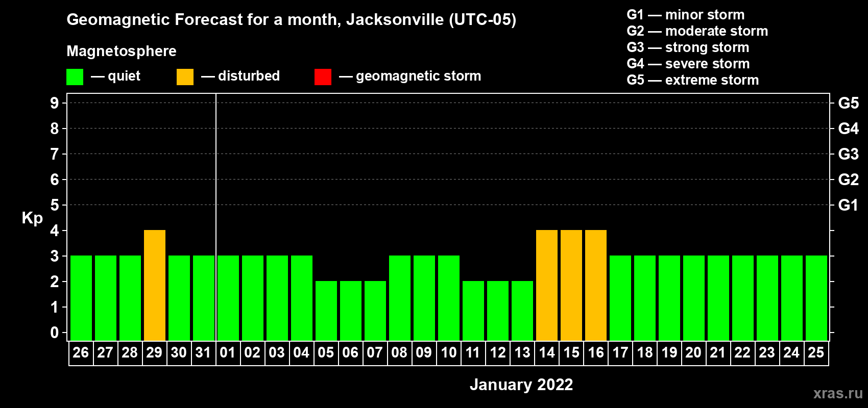Click date label 16 on the axis

[x=595, y=352]
